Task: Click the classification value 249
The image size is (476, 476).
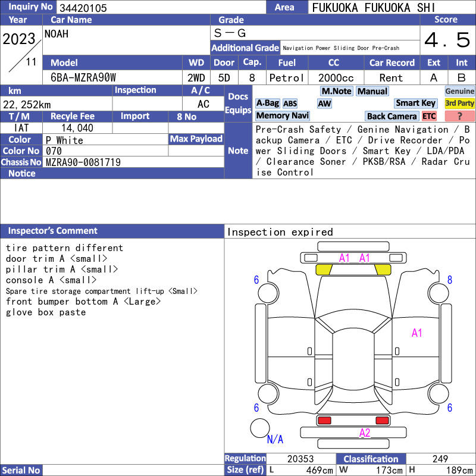Action: [x=440, y=459]
